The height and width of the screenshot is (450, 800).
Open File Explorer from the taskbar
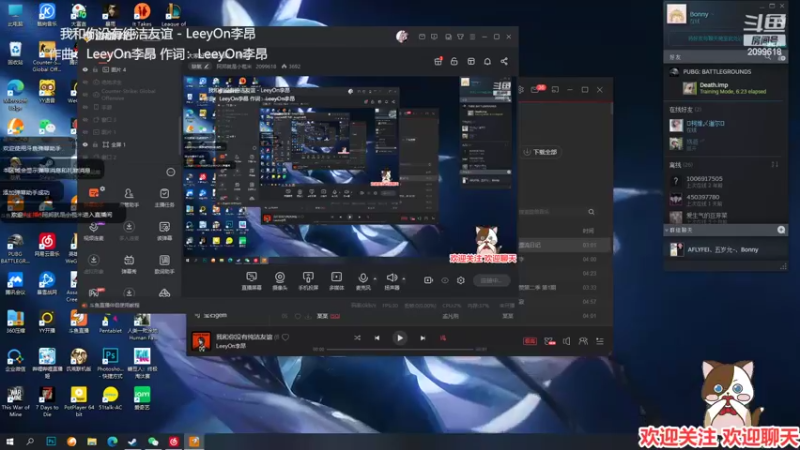click(x=92, y=441)
